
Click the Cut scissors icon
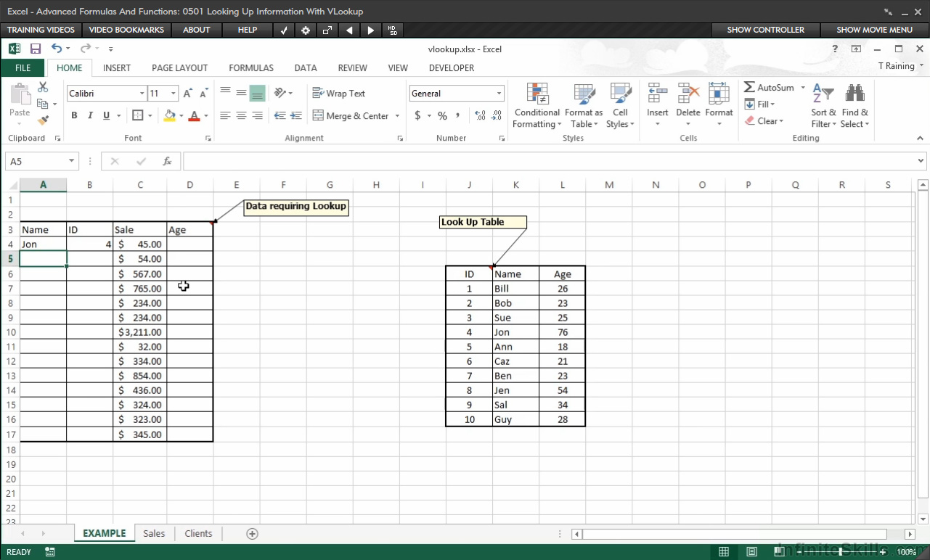click(43, 87)
